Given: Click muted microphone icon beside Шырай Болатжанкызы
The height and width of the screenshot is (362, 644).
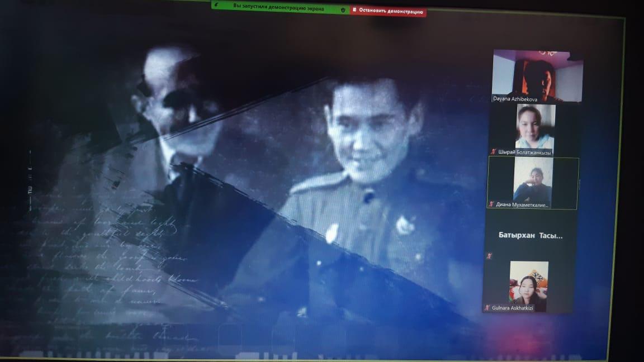Looking at the screenshot, I should point(494,152).
